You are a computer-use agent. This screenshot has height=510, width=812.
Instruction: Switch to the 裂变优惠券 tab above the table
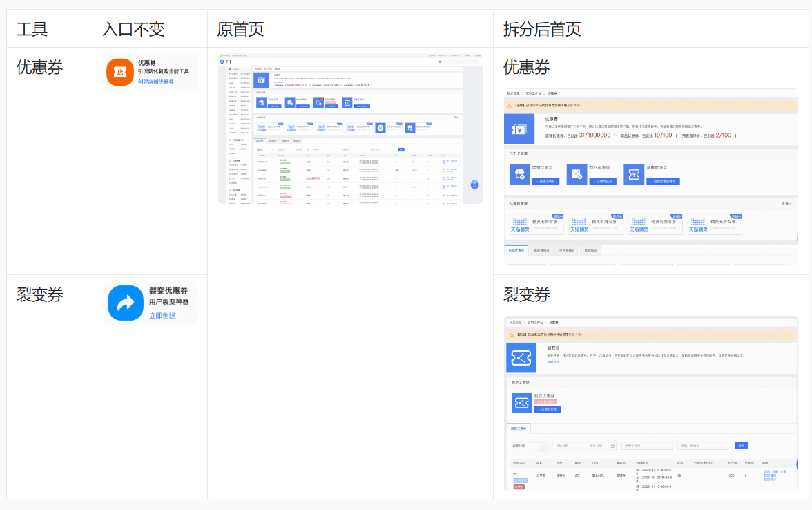(x=519, y=428)
